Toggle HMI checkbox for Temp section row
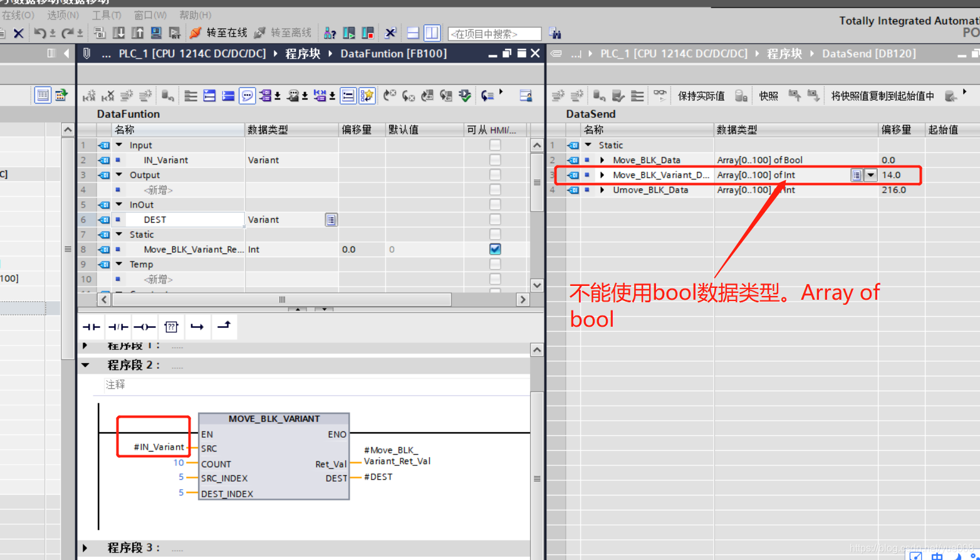Viewport: 980px width, 560px height. pyautogui.click(x=495, y=264)
